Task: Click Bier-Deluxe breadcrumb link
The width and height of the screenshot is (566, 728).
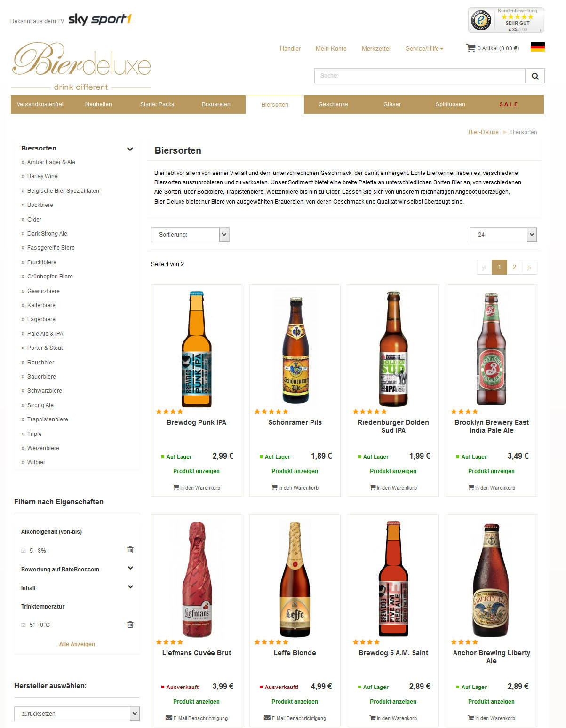Action: pyautogui.click(x=483, y=132)
